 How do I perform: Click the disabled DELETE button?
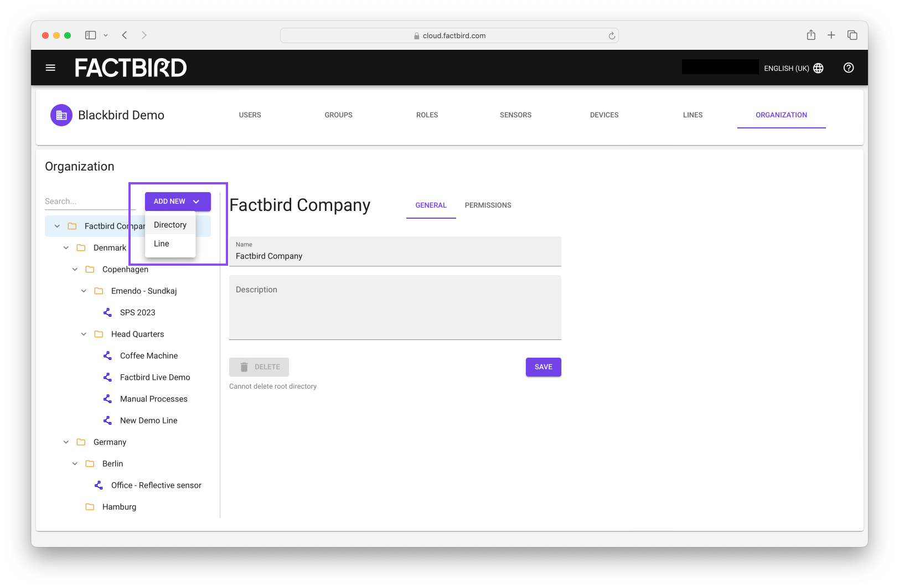point(259,367)
